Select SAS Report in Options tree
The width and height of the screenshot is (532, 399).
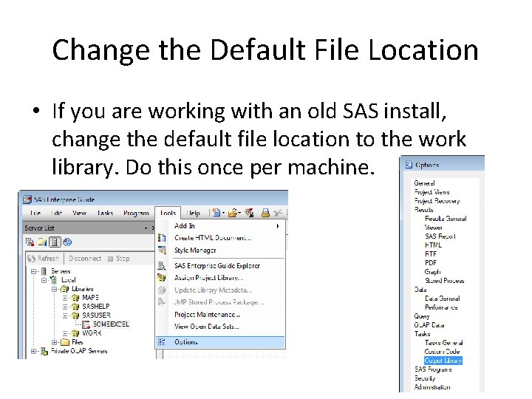click(440, 236)
